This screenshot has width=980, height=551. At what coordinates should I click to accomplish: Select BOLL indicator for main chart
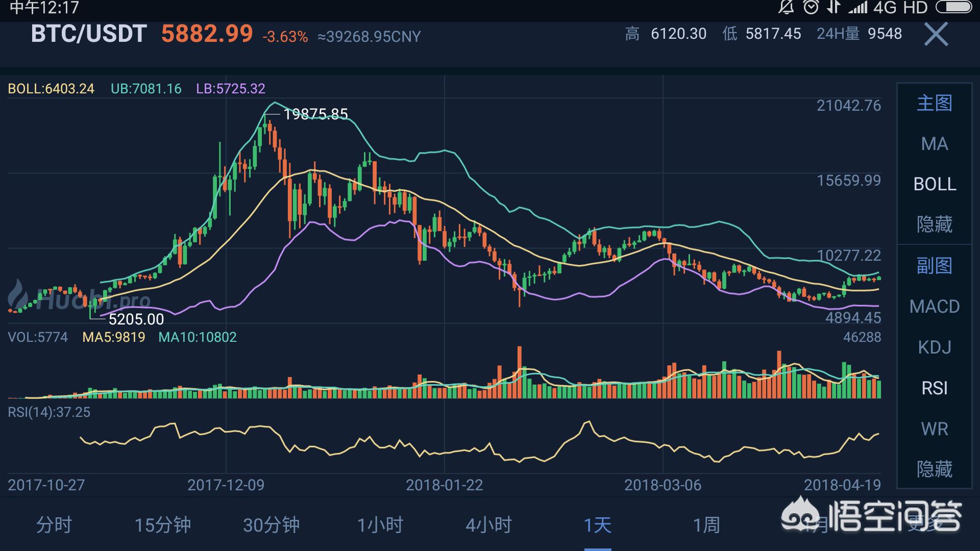coord(934,184)
